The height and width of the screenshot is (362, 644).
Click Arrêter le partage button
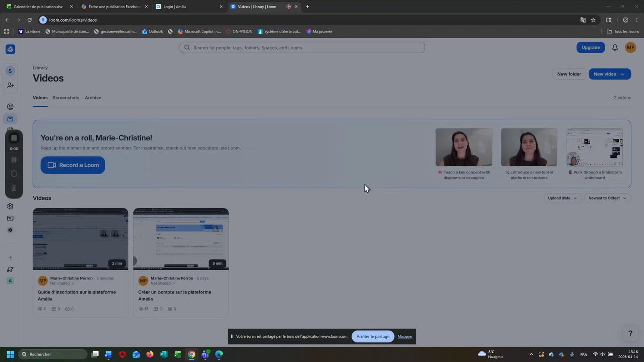click(x=373, y=336)
